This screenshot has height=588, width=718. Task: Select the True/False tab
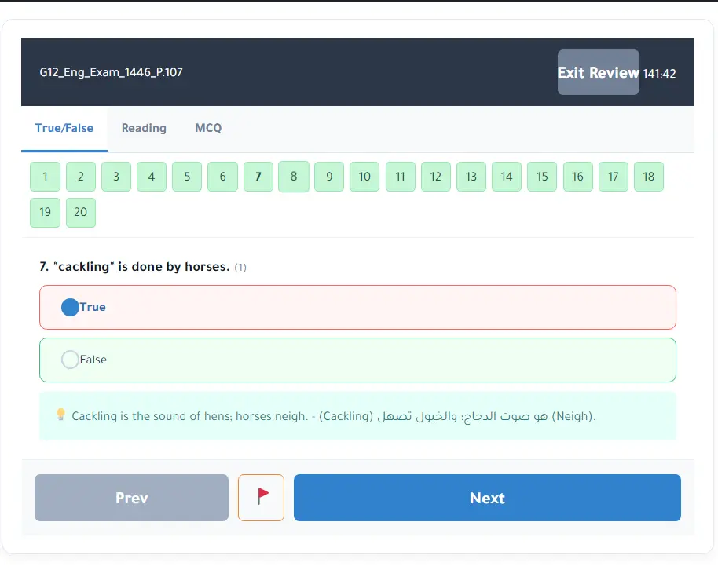(64, 128)
